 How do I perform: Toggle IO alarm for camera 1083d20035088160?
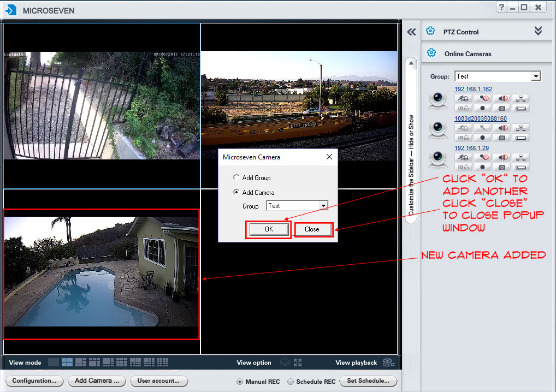click(463, 138)
